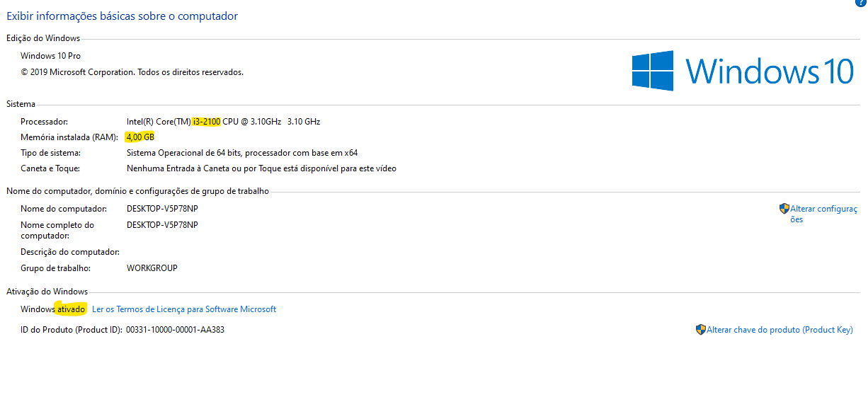The width and height of the screenshot is (868, 402).
Task: Click the Edição do Windows section header
Action: (43, 38)
